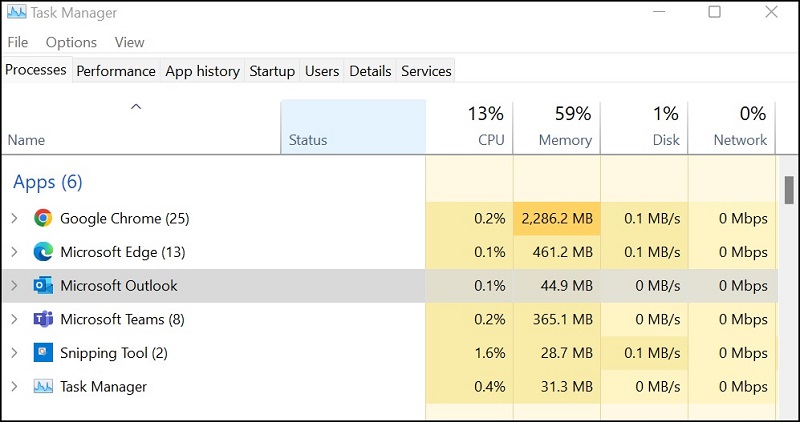Expand the Google Chrome process group
This screenshot has width=800, height=422.
point(14,218)
